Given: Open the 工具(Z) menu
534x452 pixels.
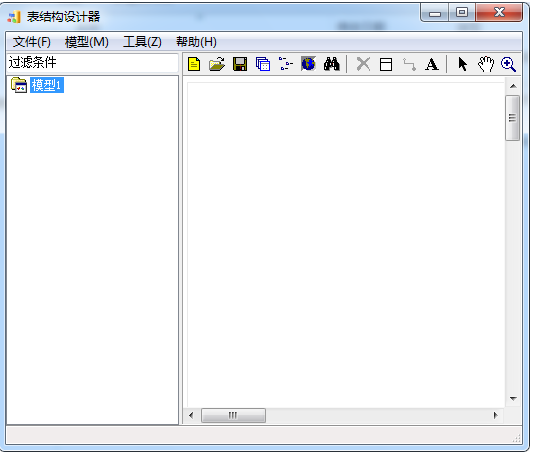Looking at the screenshot, I should coord(142,42).
